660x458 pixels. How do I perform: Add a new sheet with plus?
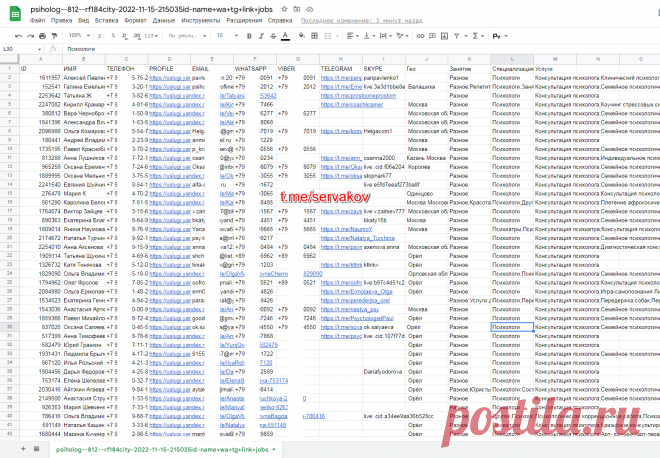23,449
